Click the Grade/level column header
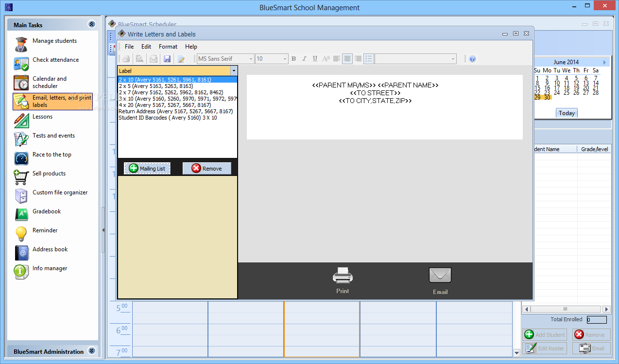The width and height of the screenshot is (619, 364). point(594,149)
